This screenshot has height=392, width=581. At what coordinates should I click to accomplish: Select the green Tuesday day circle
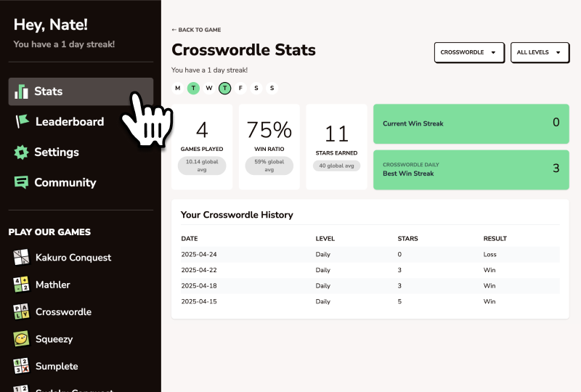coord(193,88)
